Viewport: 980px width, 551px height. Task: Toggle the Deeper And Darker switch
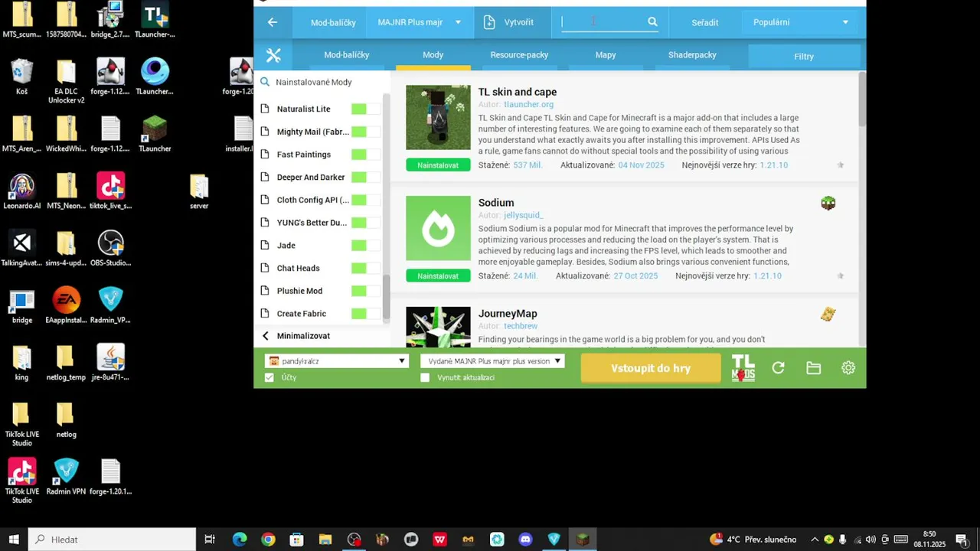(365, 177)
